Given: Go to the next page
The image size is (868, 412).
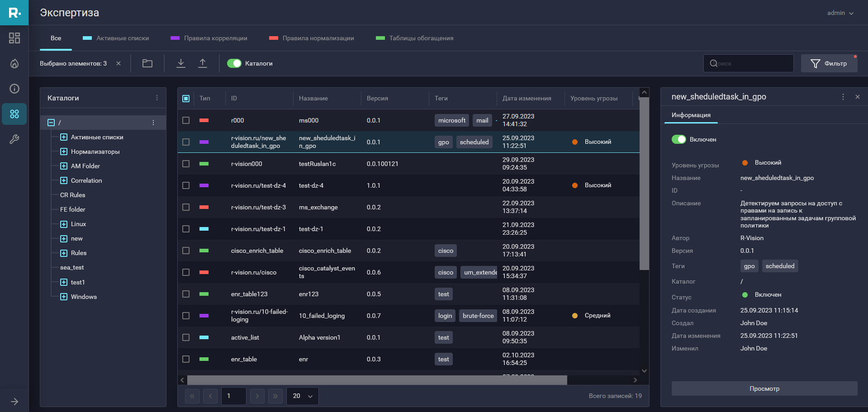Looking at the screenshot, I should tap(257, 396).
